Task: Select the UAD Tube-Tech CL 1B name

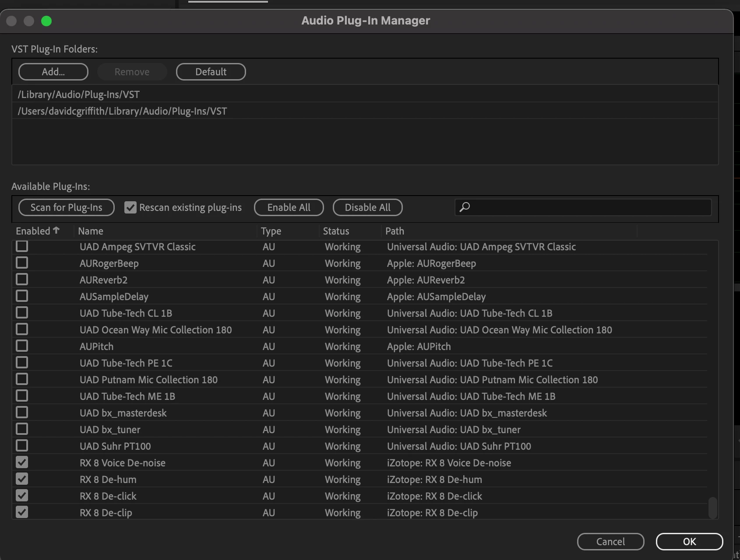Action: 126,313
